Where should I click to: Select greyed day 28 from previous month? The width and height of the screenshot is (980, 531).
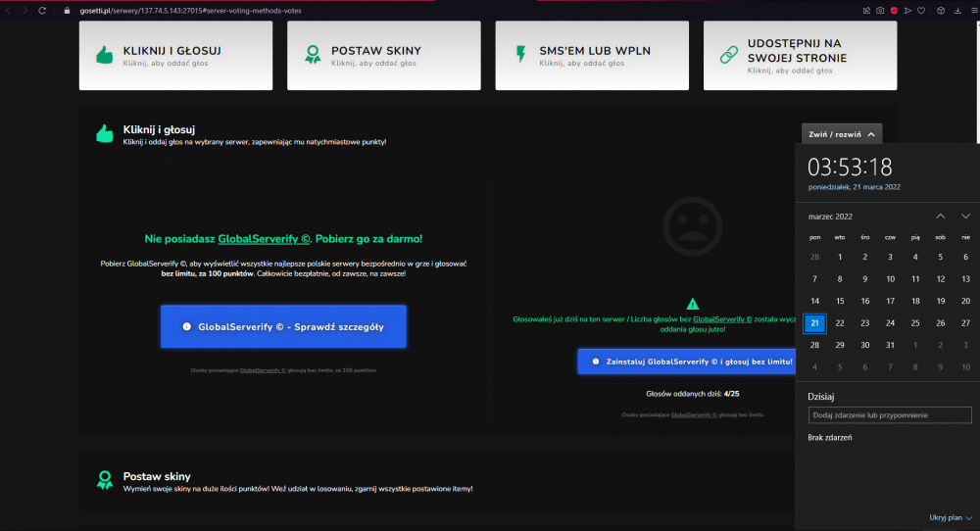(814, 257)
